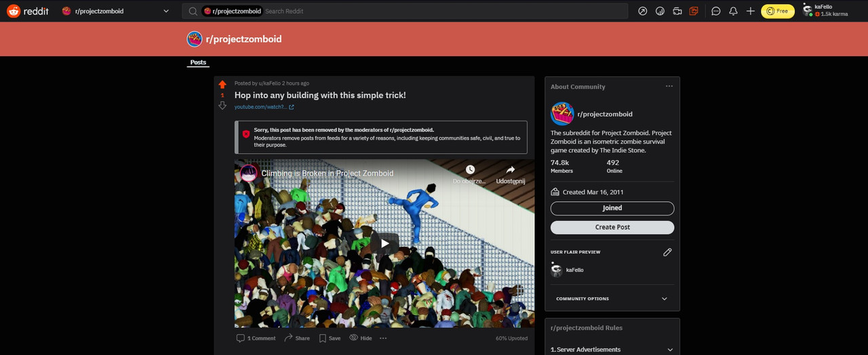The width and height of the screenshot is (868, 355).
Task: Click Created Mar 16, 2011 text
Action: click(x=593, y=192)
